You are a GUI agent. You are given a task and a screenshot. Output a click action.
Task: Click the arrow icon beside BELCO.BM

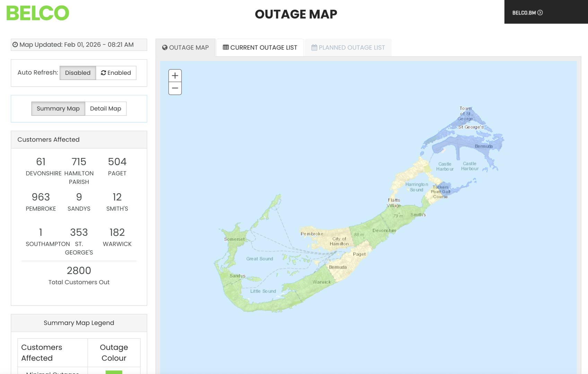pyautogui.click(x=540, y=13)
